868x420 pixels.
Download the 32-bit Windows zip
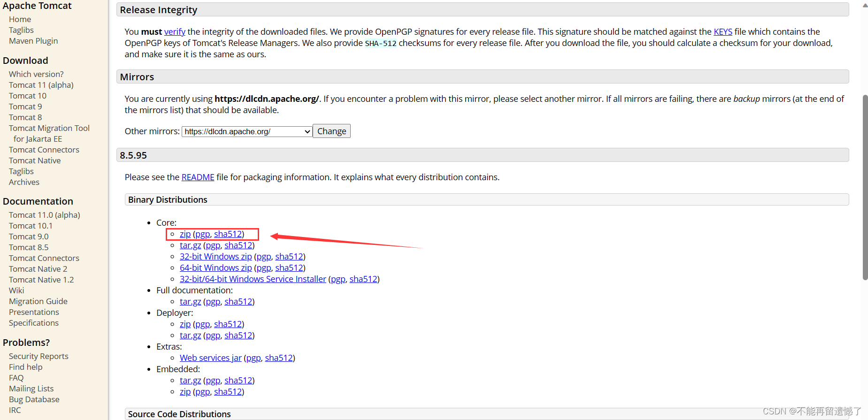[x=216, y=256]
